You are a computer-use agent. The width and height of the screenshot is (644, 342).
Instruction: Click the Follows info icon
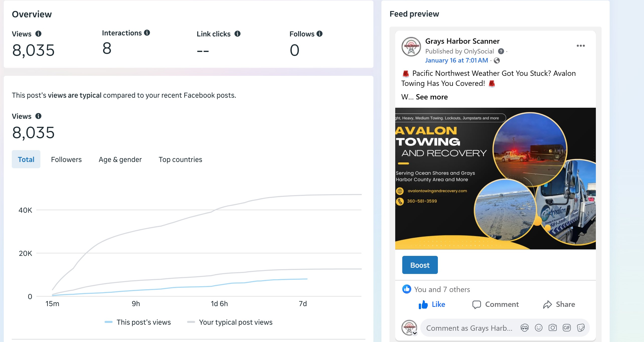click(x=319, y=34)
